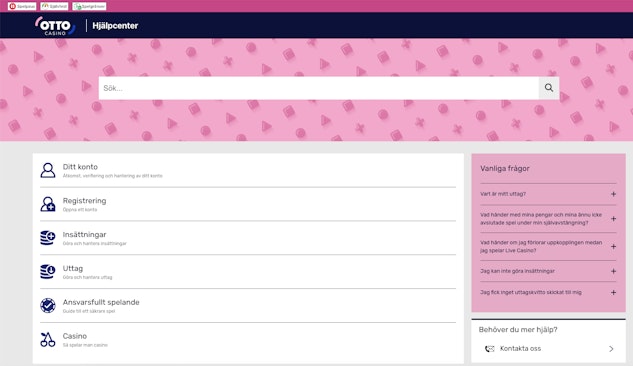Open the Insättningar category
The image size is (633, 366).
pos(248,238)
